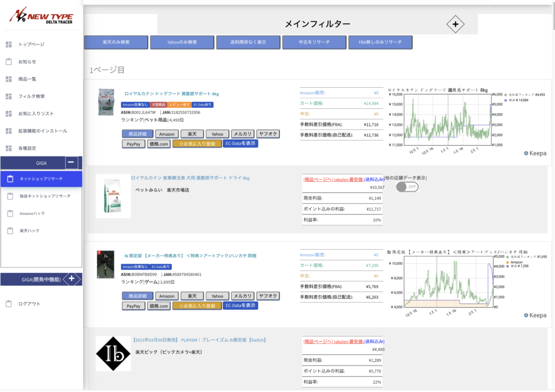
Task: Open お気に入りリスト in the sidebar
Action: 36,114
